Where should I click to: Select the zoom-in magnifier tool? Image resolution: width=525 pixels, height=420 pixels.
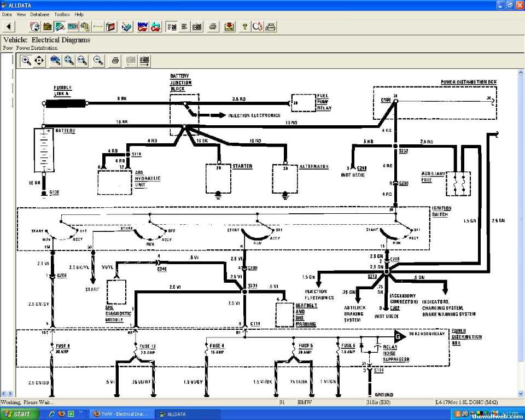click(x=26, y=61)
